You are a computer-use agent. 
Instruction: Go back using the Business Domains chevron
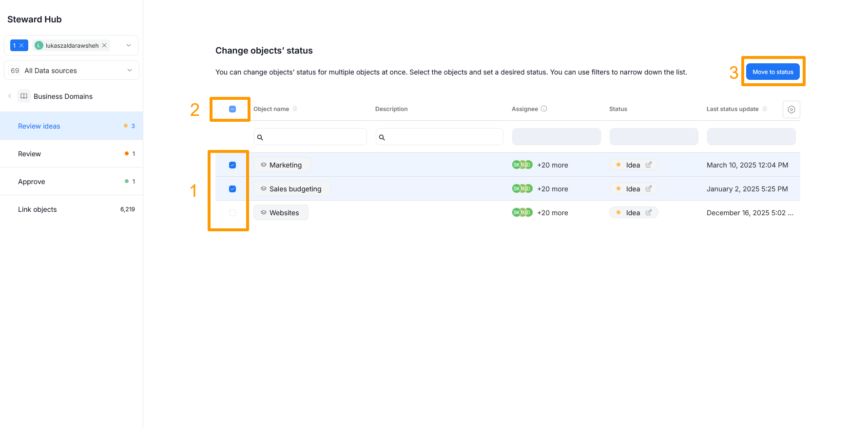click(10, 96)
